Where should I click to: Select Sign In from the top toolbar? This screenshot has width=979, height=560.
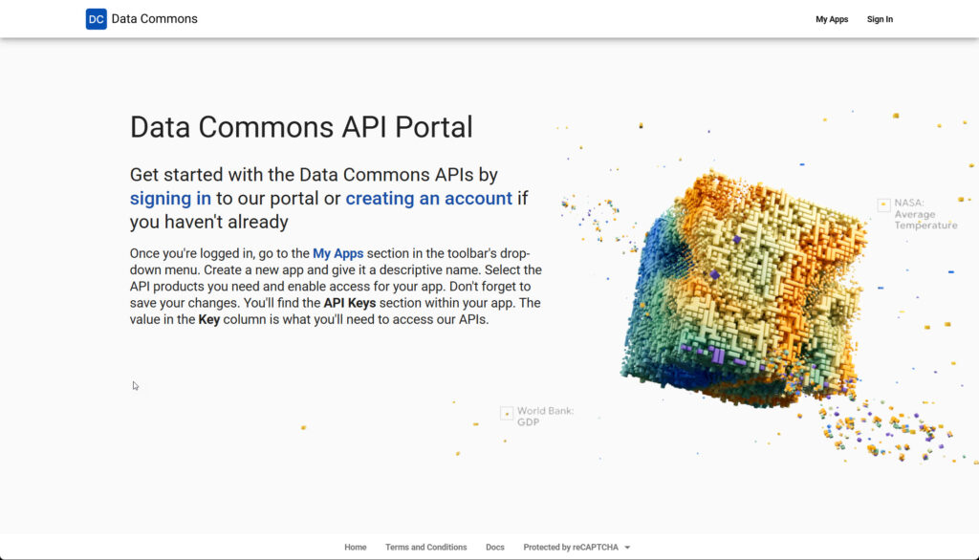click(879, 18)
